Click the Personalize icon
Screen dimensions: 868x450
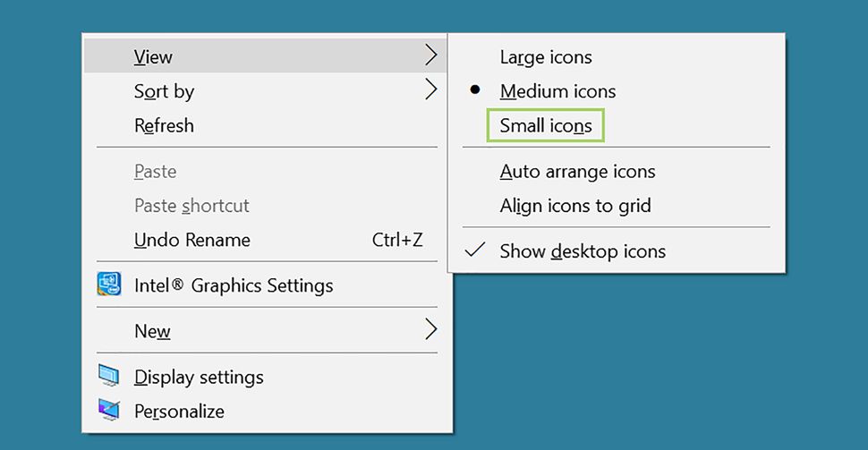point(108,410)
